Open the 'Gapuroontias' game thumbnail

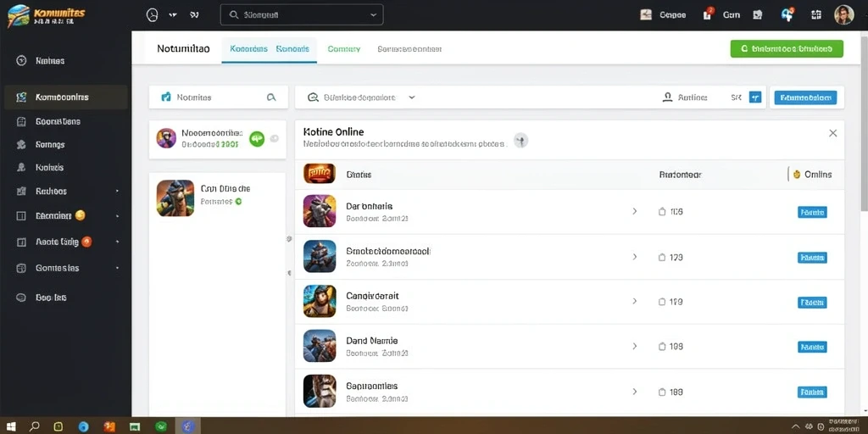pos(320,391)
